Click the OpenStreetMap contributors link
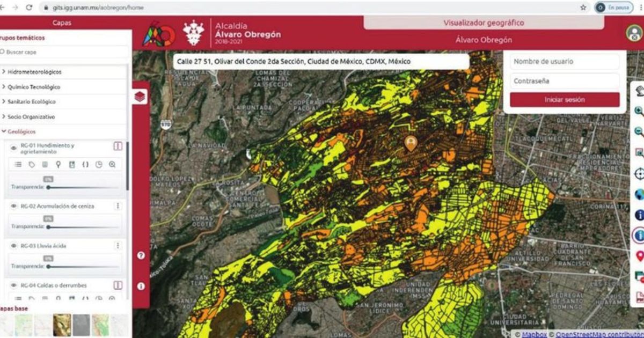 [x=598, y=334]
